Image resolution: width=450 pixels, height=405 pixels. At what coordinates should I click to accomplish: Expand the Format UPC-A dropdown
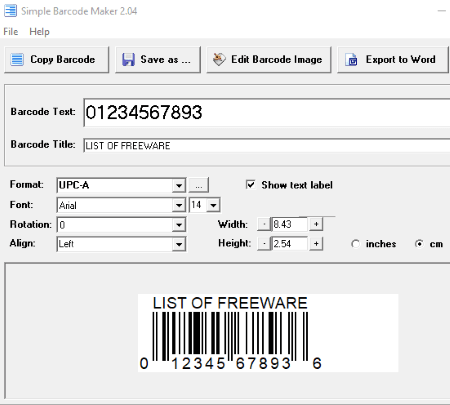click(179, 185)
